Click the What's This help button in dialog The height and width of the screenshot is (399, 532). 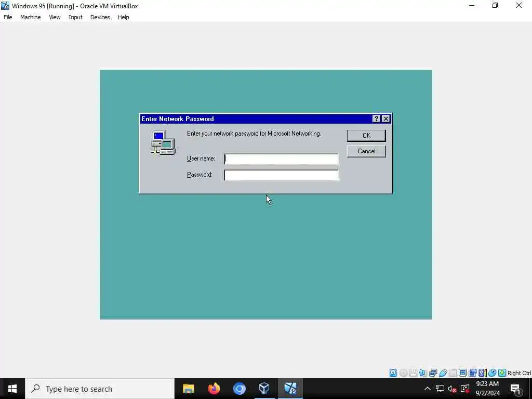pos(376,119)
